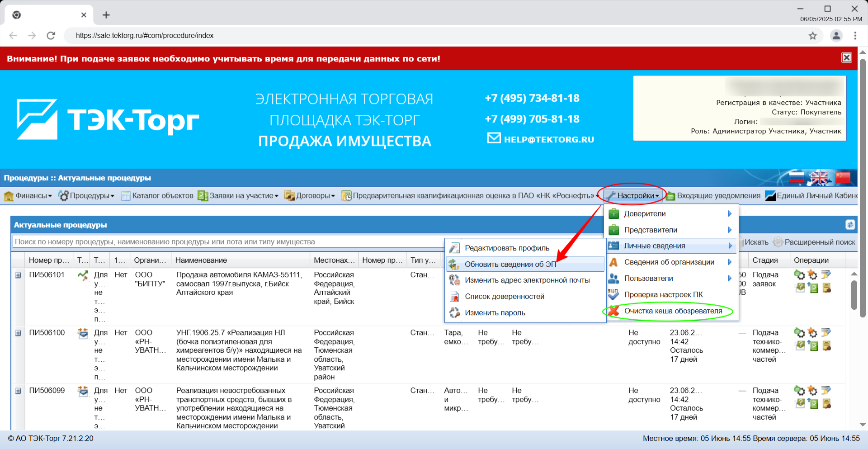
Task: Click the gear with green bubble icon for ПИ506099
Action: tap(800, 391)
